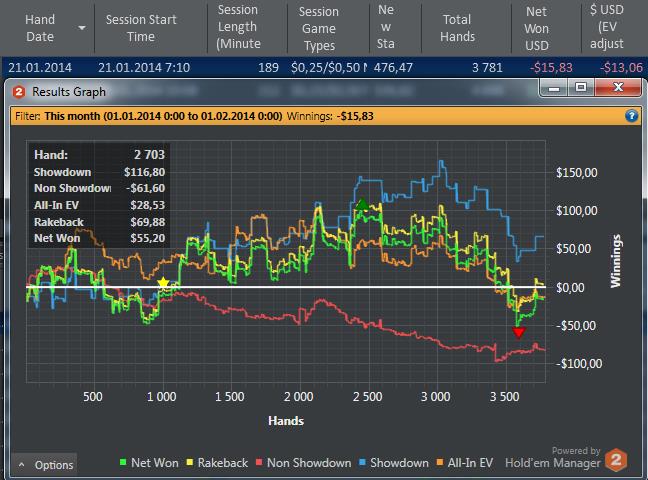Viewport: 648px width, 480px height.
Task: Open Hand Date column sort dropdown arrow
Action: [x=82, y=28]
